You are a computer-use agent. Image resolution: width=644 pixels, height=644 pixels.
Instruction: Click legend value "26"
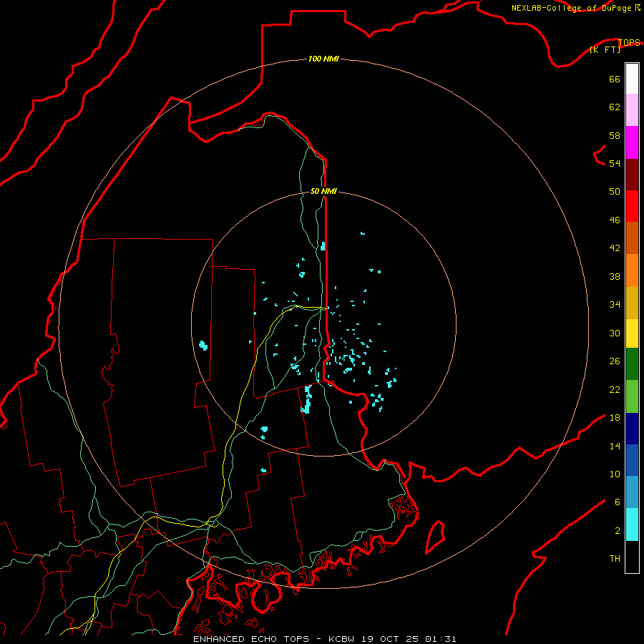click(x=615, y=361)
